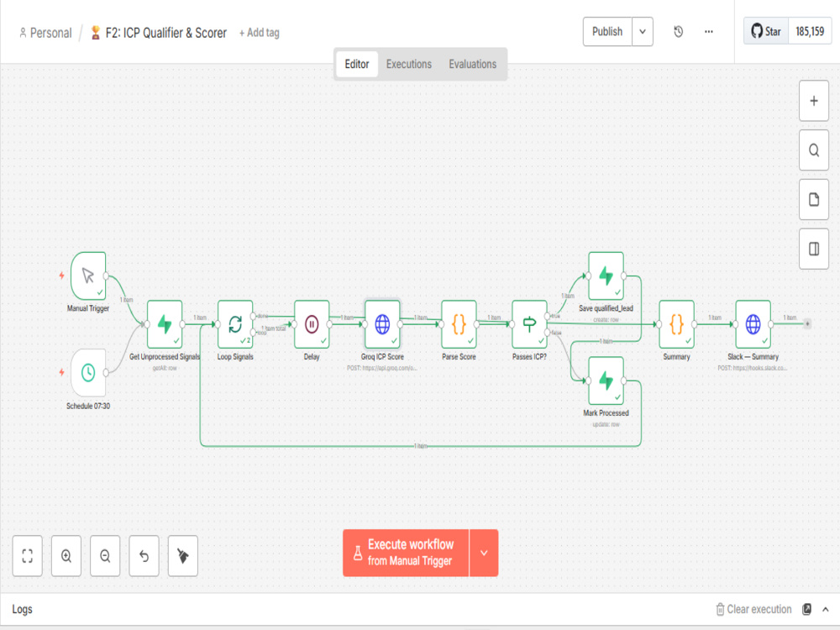Pop out the logs panel
Image resolution: width=840 pixels, height=630 pixels.
click(x=806, y=609)
